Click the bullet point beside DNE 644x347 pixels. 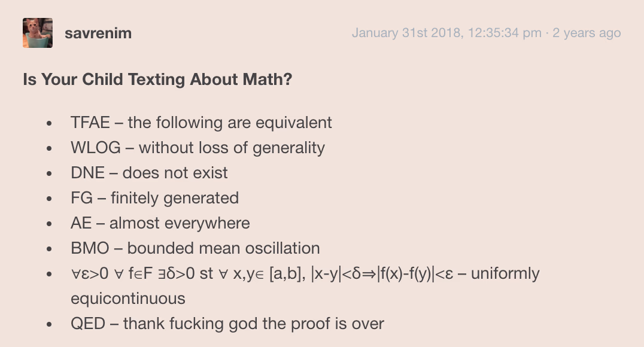(49, 173)
